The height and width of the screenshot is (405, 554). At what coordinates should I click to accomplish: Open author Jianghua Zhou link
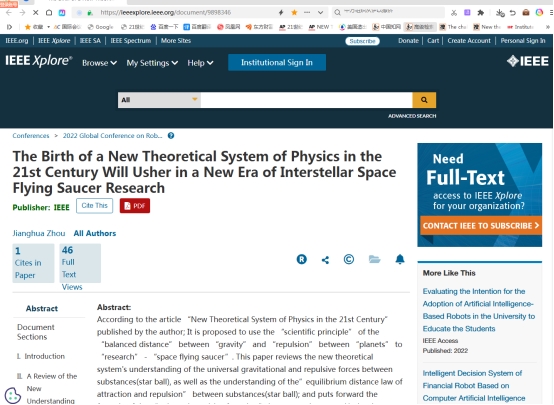pos(39,233)
